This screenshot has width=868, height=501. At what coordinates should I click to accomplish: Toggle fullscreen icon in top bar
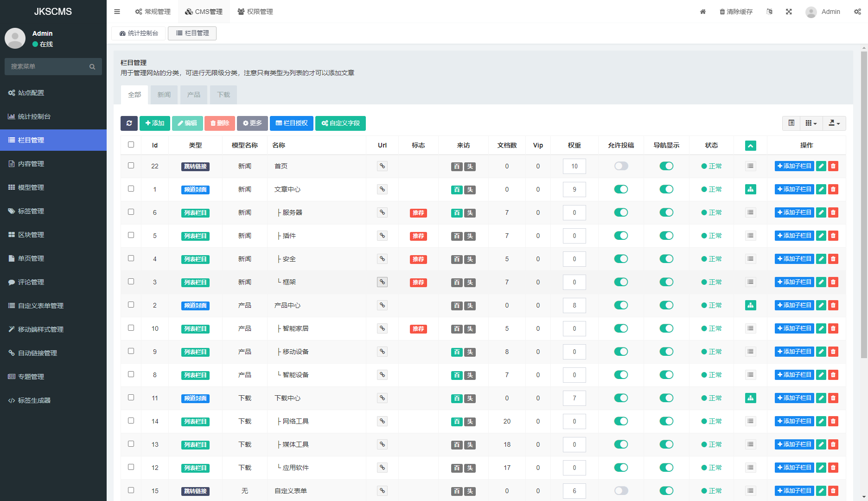pyautogui.click(x=789, y=12)
